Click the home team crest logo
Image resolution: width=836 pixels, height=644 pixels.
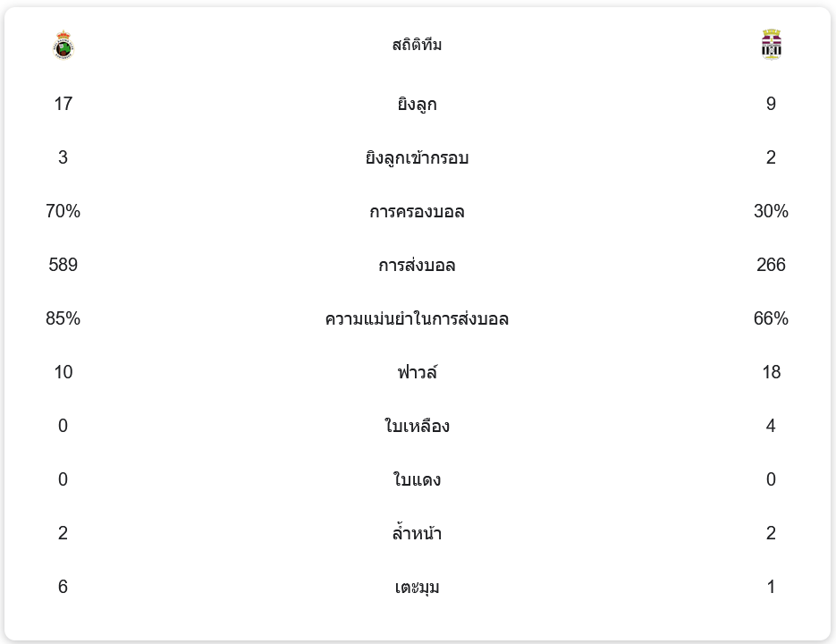63,45
